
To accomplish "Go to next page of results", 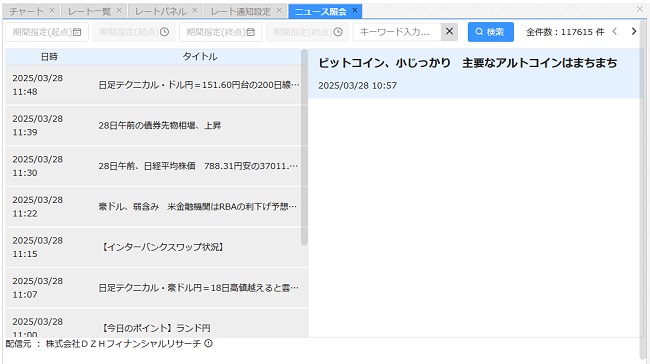I will pyautogui.click(x=633, y=32).
